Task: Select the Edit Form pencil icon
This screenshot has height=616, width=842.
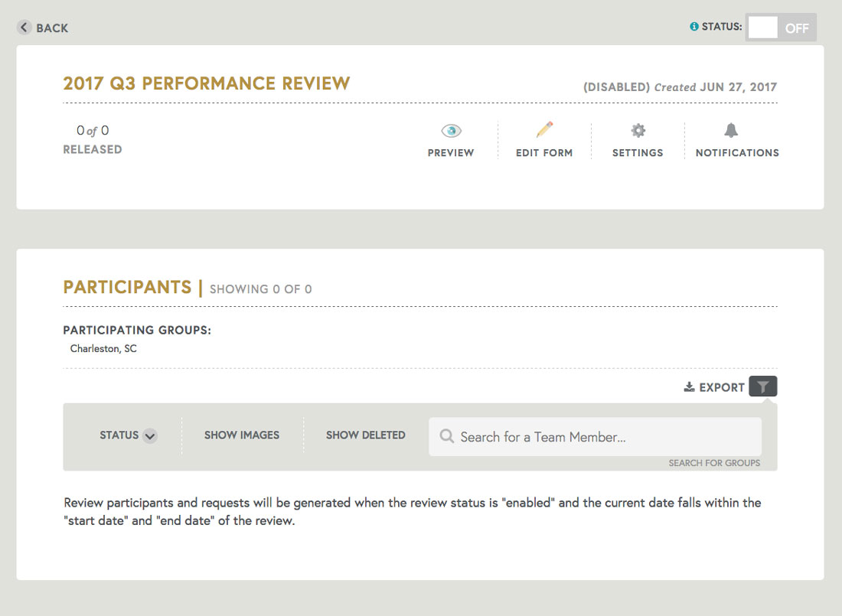Action: [x=543, y=129]
